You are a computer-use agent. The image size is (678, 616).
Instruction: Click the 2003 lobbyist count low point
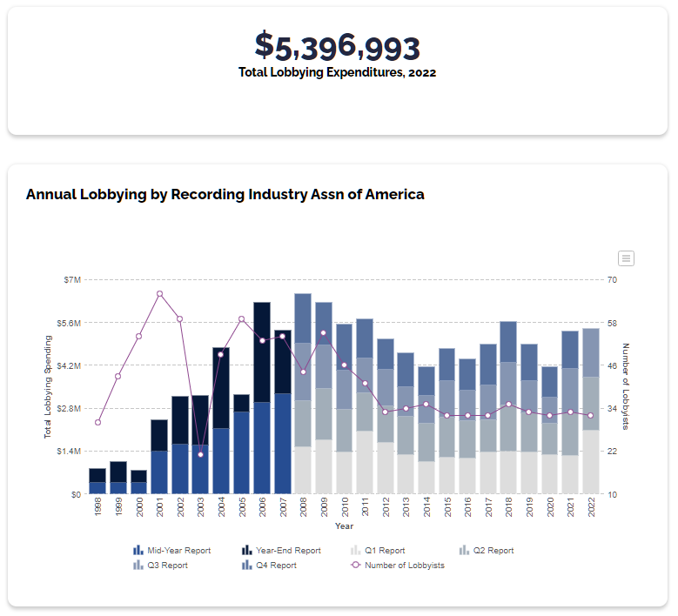(x=201, y=455)
